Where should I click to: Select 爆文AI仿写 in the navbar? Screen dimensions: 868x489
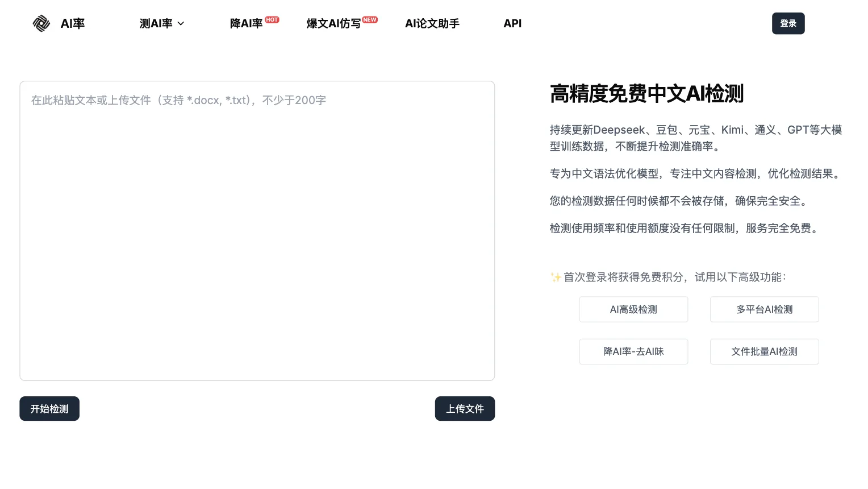[x=333, y=23]
